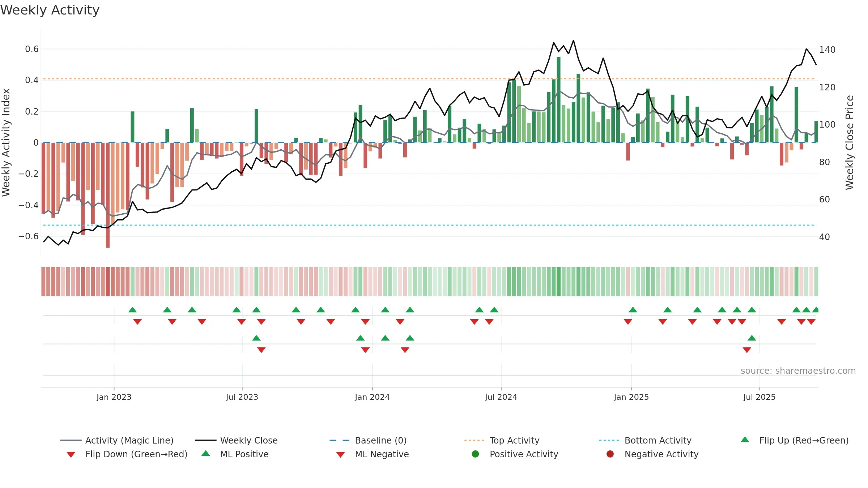The height and width of the screenshot is (488, 868).
Task: Click the Weekly Activity Index axis title
Action: pos(6,142)
